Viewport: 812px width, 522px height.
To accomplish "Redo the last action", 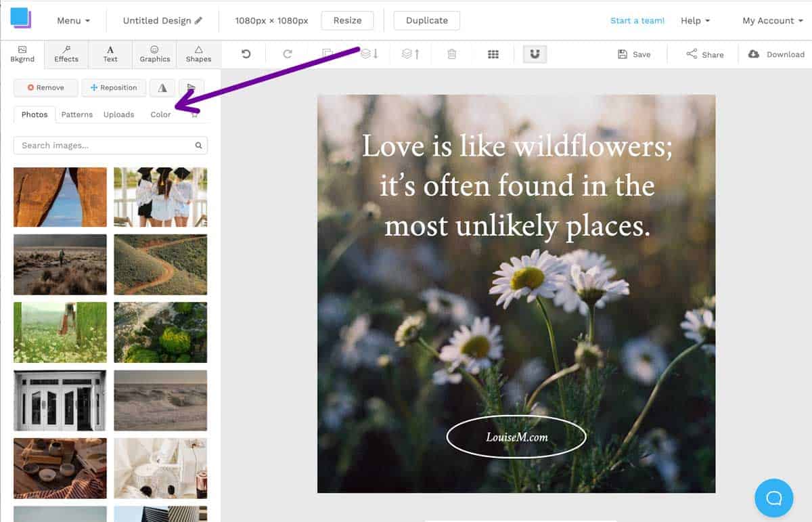I will (288, 54).
